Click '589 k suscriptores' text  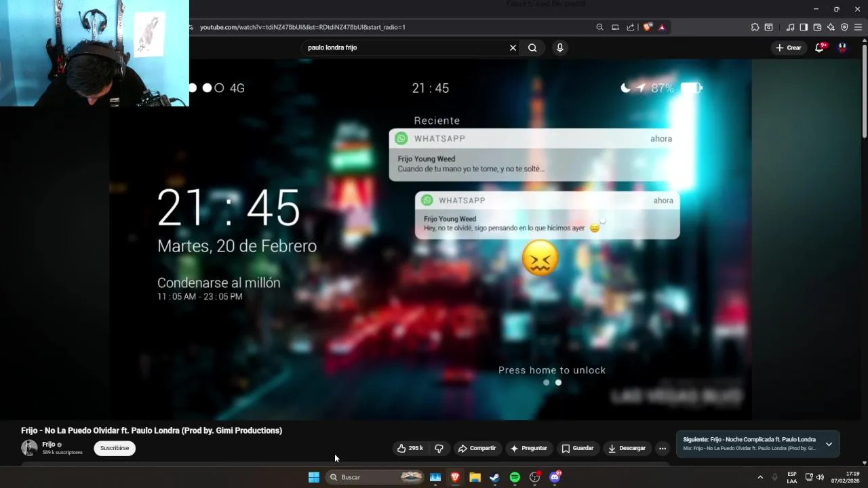coord(62,452)
